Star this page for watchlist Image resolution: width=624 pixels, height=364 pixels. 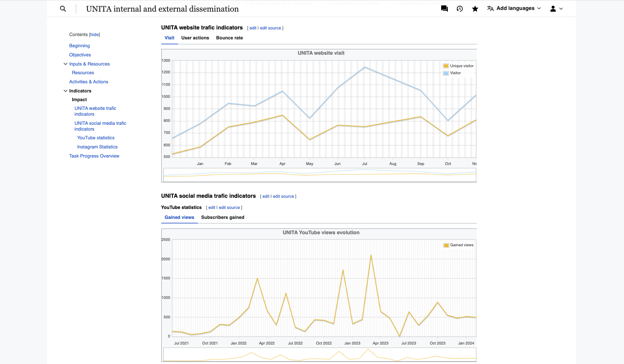(x=475, y=9)
